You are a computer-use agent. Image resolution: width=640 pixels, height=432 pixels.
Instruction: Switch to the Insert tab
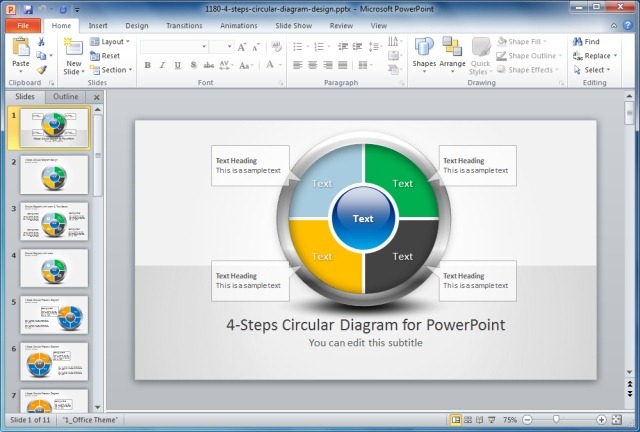98,25
